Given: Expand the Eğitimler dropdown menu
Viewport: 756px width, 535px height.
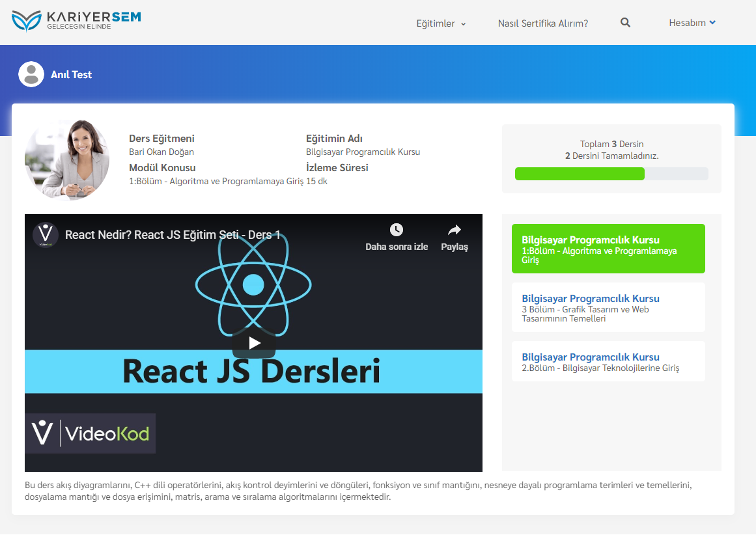Looking at the screenshot, I should pyautogui.click(x=441, y=23).
